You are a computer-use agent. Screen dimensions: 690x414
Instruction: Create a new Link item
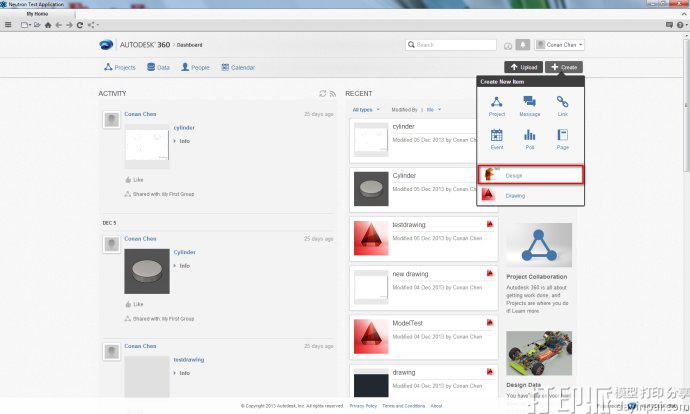click(x=562, y=106)
